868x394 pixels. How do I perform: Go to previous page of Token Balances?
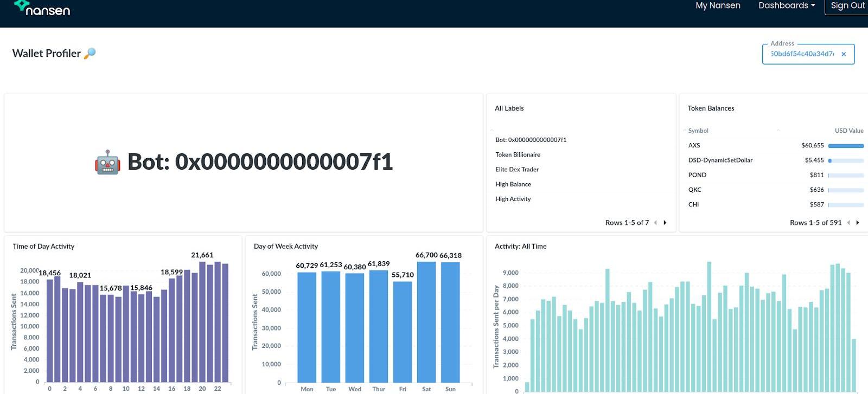tap(848, 223)
